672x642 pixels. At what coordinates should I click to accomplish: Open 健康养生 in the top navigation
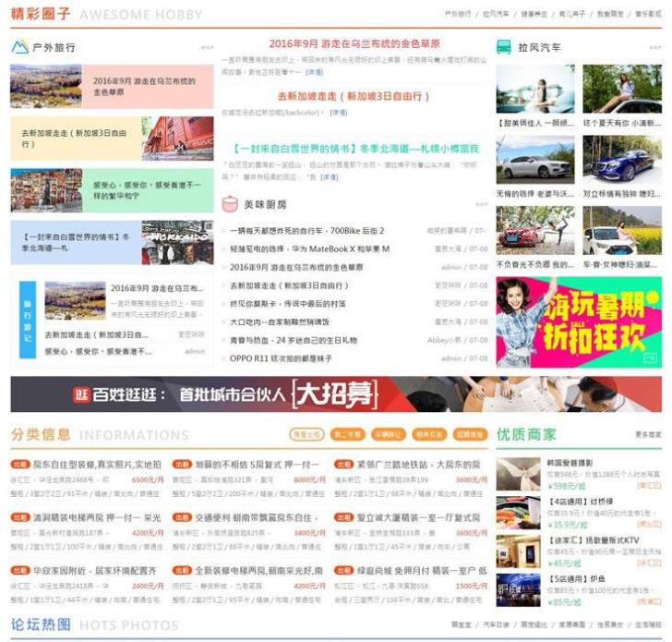click(x=534, y=14)
